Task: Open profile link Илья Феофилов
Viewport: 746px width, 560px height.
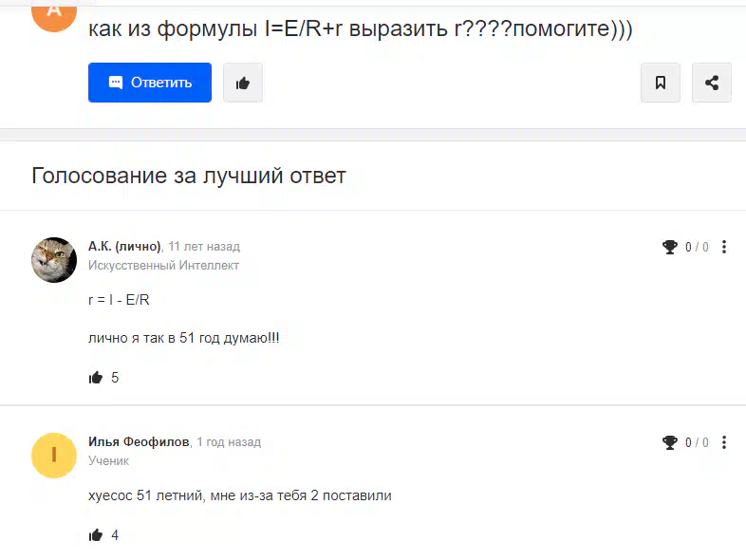Action: coord(139,442)
